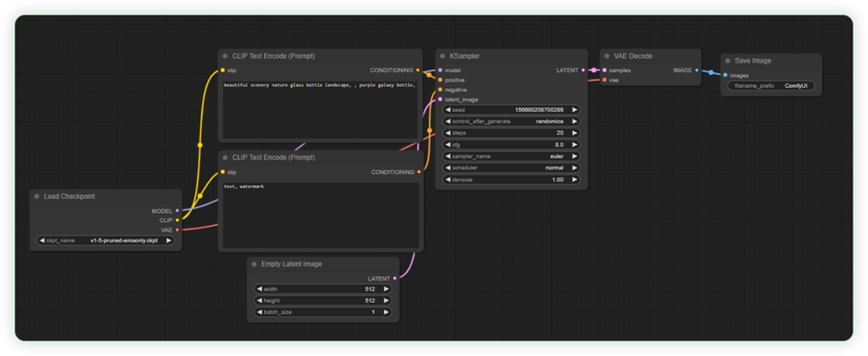Toggle collapse on the 'beautiful scenery' prompt node
The width and height of the screenshot is (868, 356).
coord(225,56)
